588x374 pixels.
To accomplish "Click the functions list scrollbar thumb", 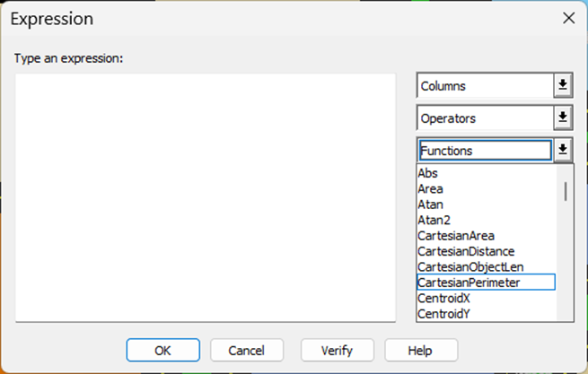I will tap(566, 191).
